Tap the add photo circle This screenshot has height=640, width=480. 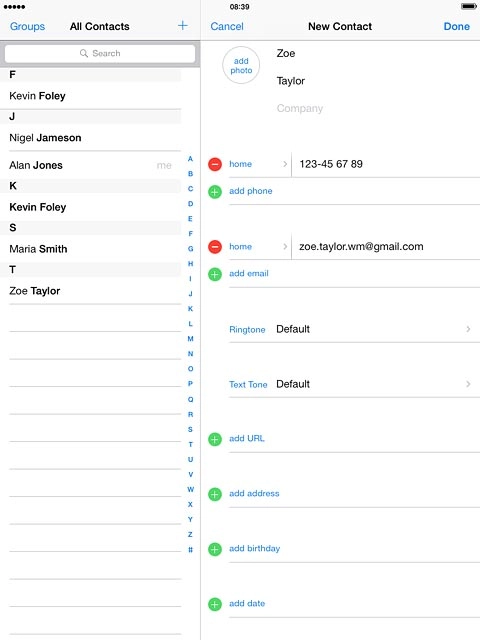241,65
